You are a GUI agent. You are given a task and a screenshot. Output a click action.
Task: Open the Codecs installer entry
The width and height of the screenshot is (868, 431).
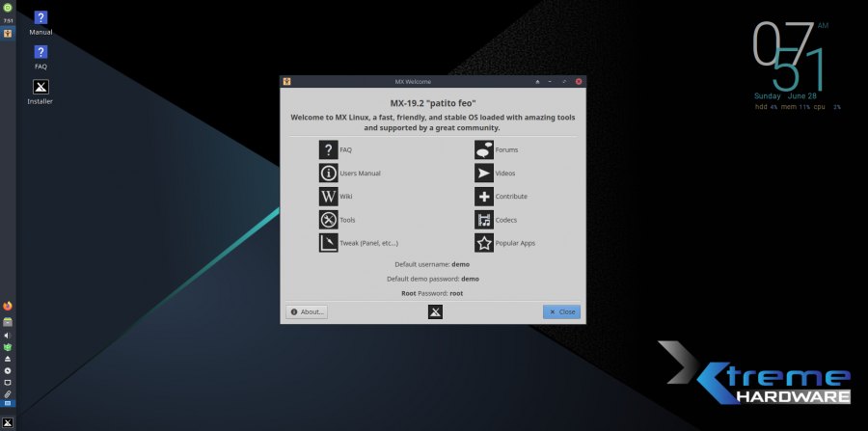click(484, 220)
